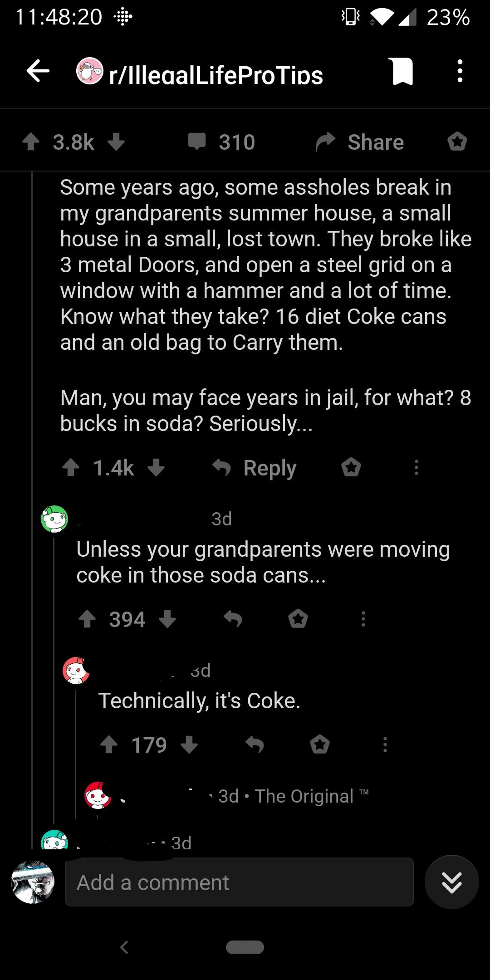Downvote the 3.8k post
Screen dimensions: 490x980
(116, 142)
